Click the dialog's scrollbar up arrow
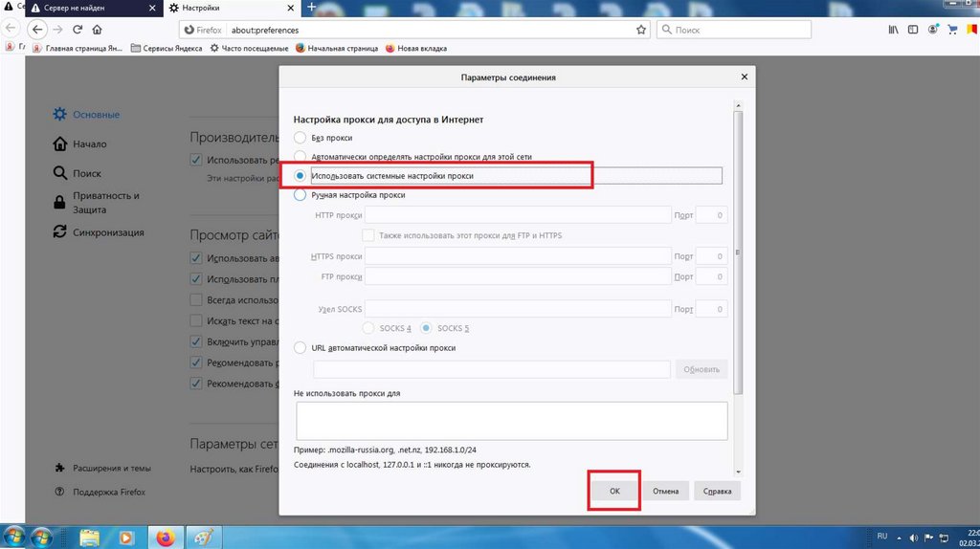The image size is (980, 549). point(738,105)
